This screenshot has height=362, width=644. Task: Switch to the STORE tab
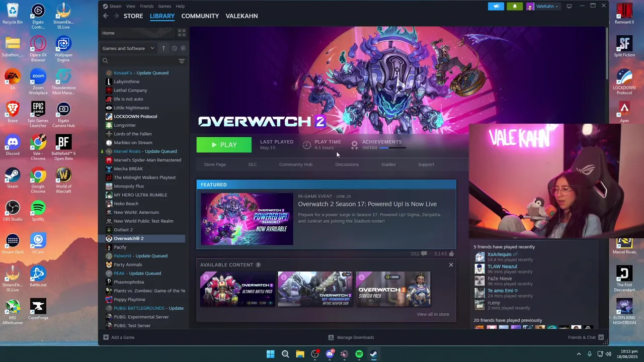pos(133,16)
